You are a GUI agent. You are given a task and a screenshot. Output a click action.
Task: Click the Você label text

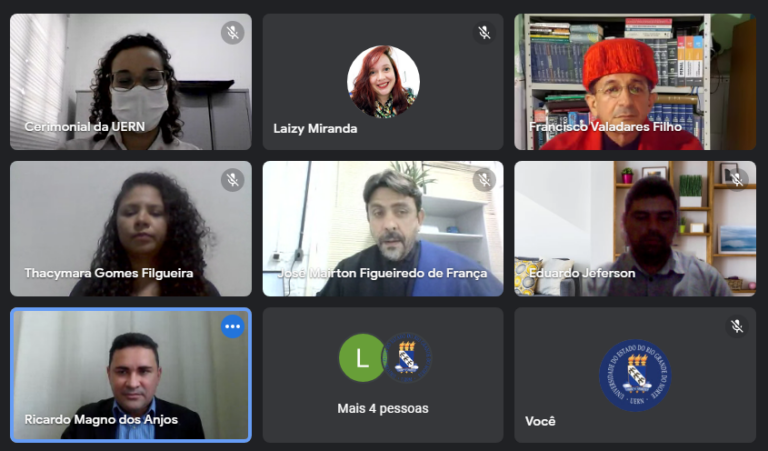pos(540,421)
